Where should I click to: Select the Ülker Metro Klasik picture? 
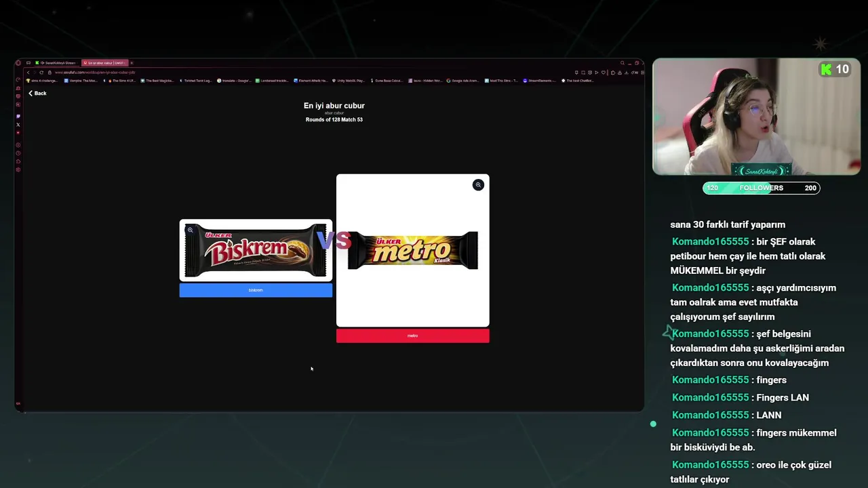click(x=412, y=250)
